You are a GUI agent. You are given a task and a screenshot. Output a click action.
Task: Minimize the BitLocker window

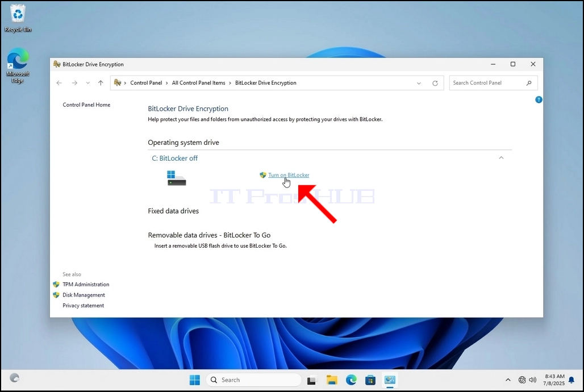[x=493, y=64]
